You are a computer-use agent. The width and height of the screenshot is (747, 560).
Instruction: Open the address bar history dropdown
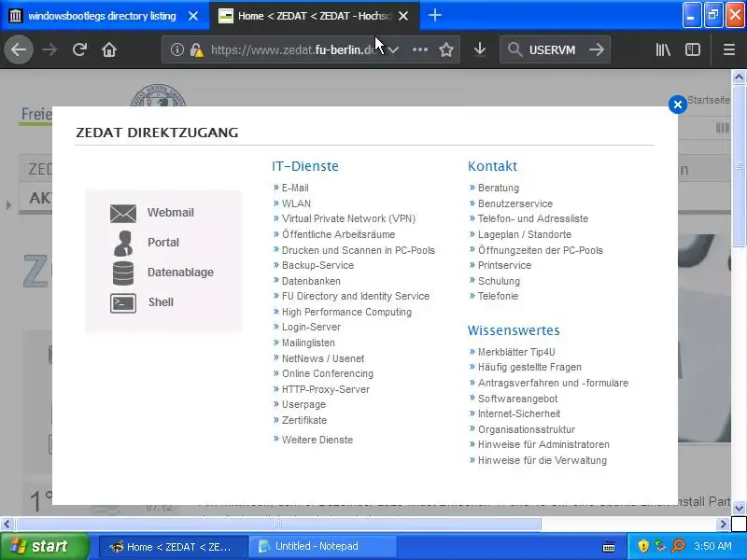(393, 49)
